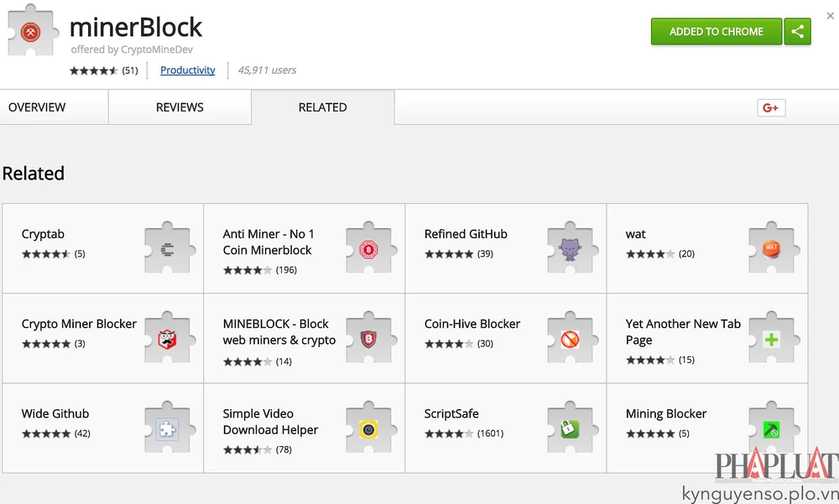
Task: Click Yet Another New Tab plus icon
Action: pos(771,339)
